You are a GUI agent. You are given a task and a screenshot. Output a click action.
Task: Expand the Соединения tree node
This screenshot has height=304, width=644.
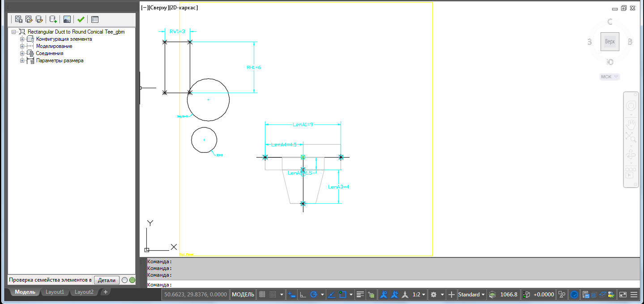22,53
